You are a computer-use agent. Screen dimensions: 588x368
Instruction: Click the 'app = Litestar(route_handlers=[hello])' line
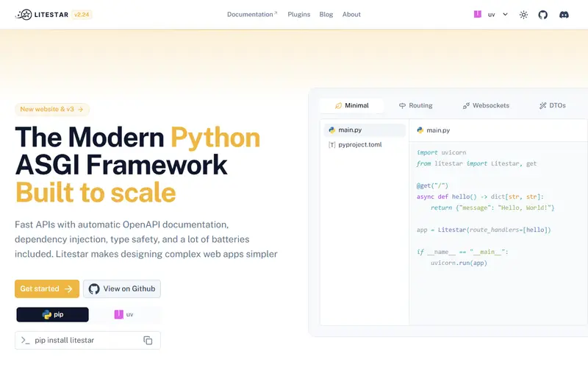(484, 230)
